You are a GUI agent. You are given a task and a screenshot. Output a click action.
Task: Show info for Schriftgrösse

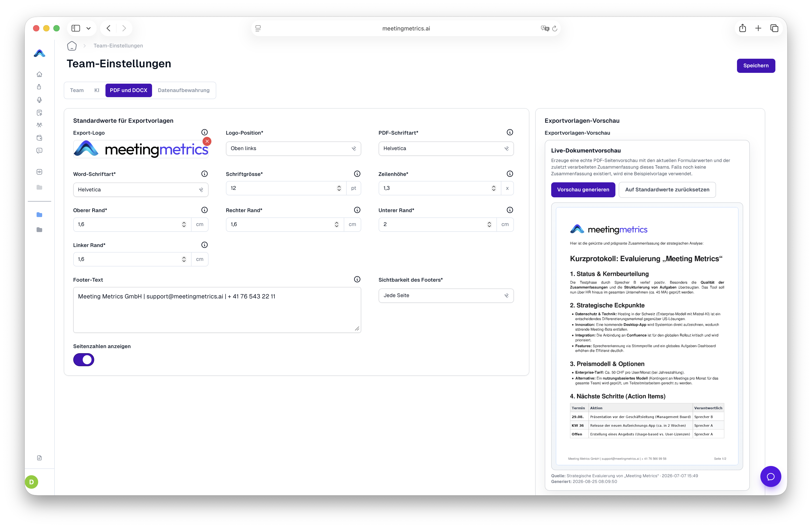(x=357, y=174)
